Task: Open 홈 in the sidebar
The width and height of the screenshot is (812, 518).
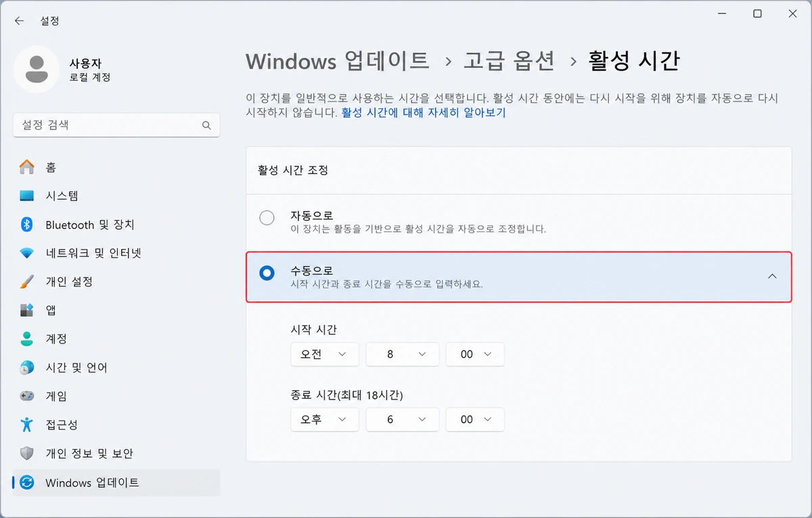Action: 116,167
